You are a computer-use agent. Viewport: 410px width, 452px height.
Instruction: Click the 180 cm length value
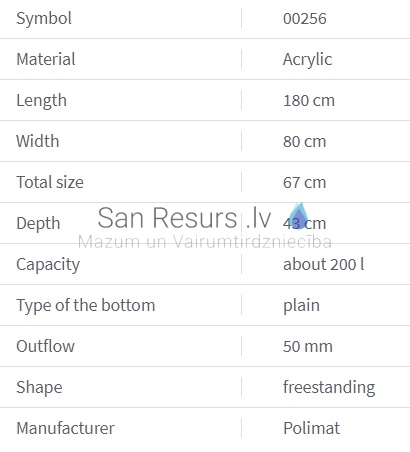[x=309, y=101]
